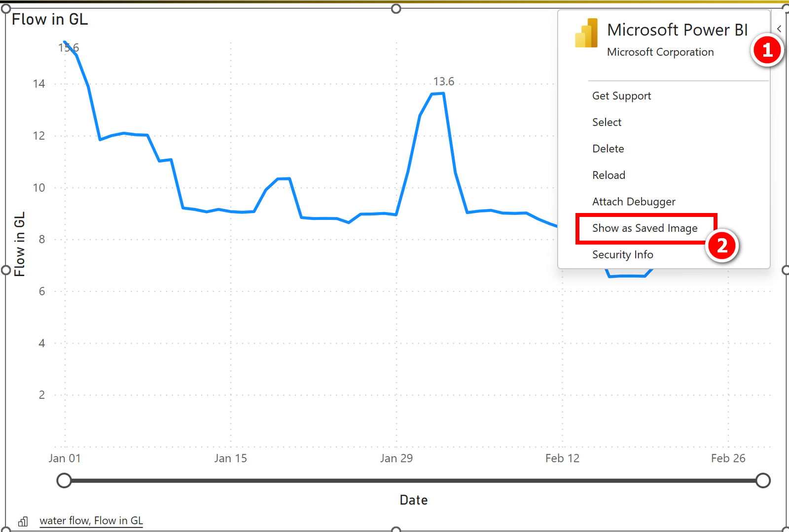Click the Date axis title
The image size is (789, 532).
click(x=414, y=499)
